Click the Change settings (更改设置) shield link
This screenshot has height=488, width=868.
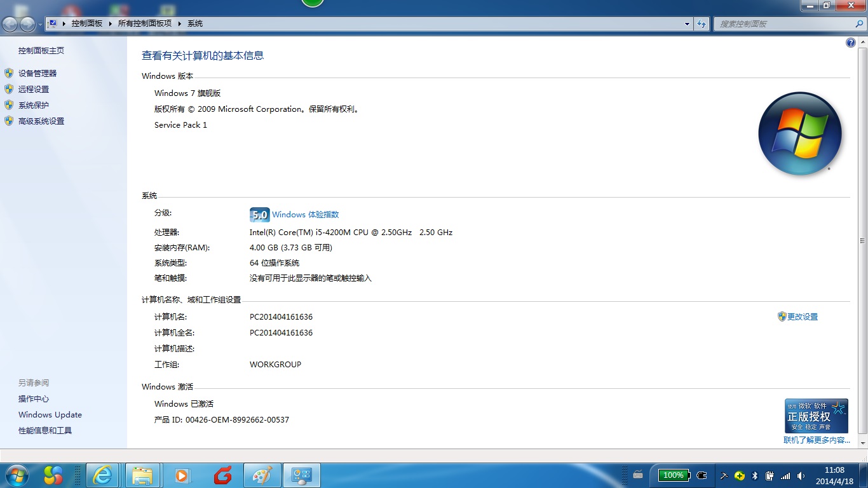(x=803, y=316)
